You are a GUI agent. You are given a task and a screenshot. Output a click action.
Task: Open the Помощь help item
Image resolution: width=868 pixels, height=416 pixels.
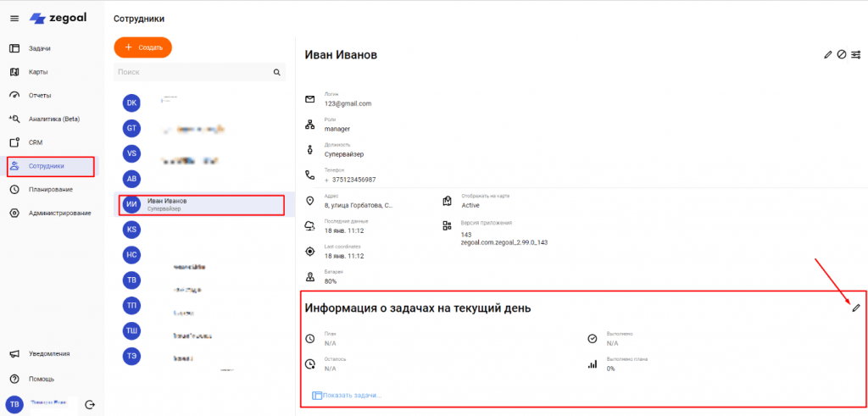pyautogui.click(x=41, y=379)
